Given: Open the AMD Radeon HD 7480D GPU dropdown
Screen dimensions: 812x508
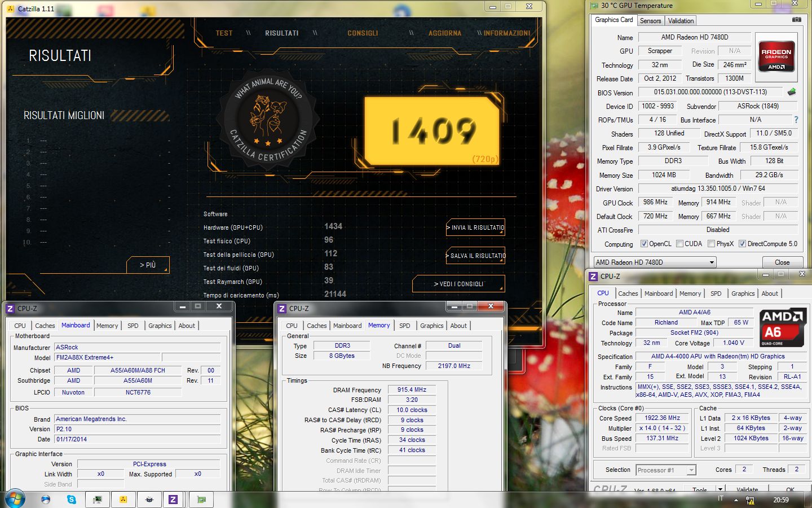Looking at the screenshot, I should click(655, 262).
